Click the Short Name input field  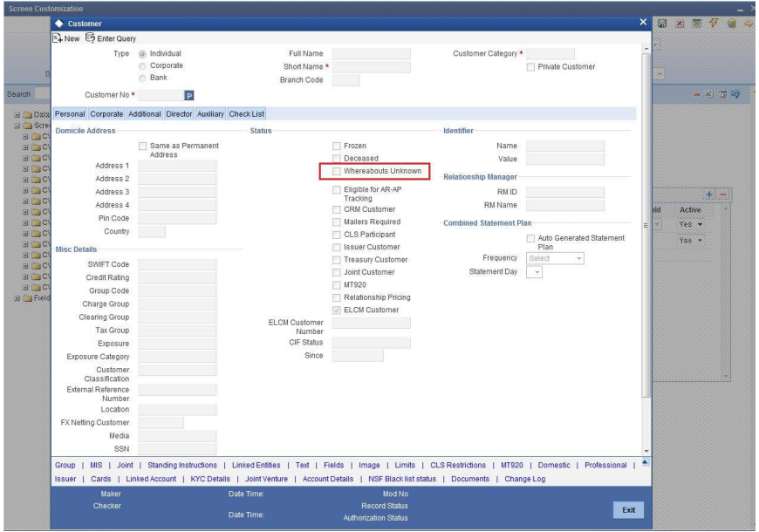click(x=372, y=67)
